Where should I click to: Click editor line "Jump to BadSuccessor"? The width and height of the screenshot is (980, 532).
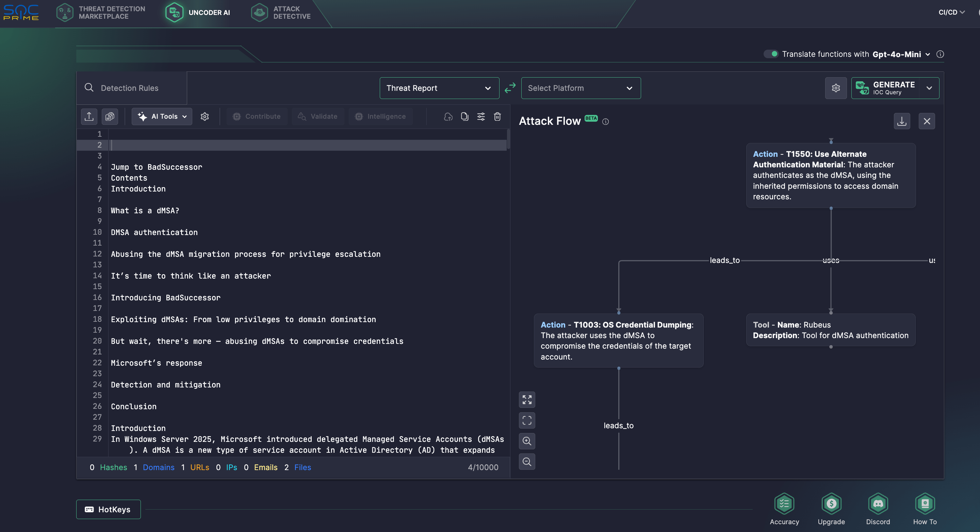point(157,167)
